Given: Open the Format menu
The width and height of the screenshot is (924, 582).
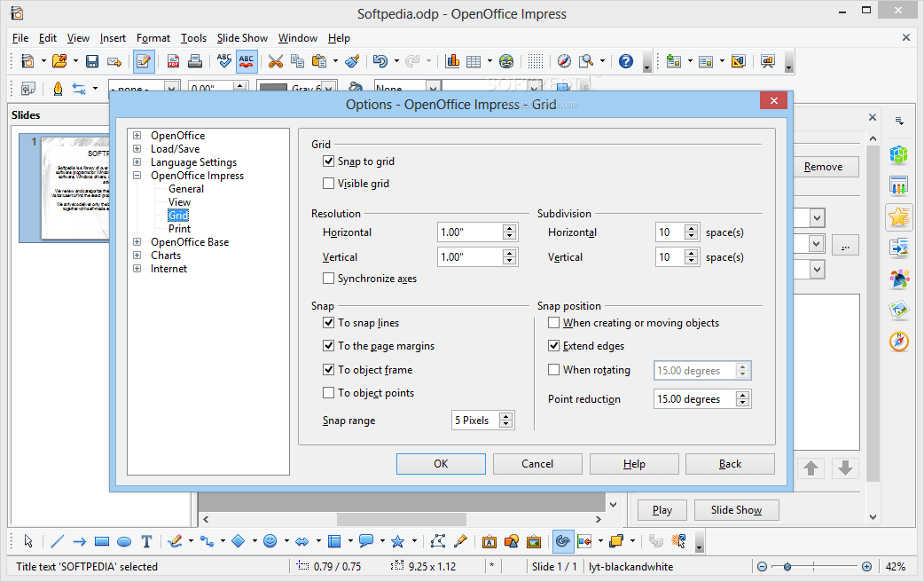Looking at the screenshot, I should click(153, 38).
